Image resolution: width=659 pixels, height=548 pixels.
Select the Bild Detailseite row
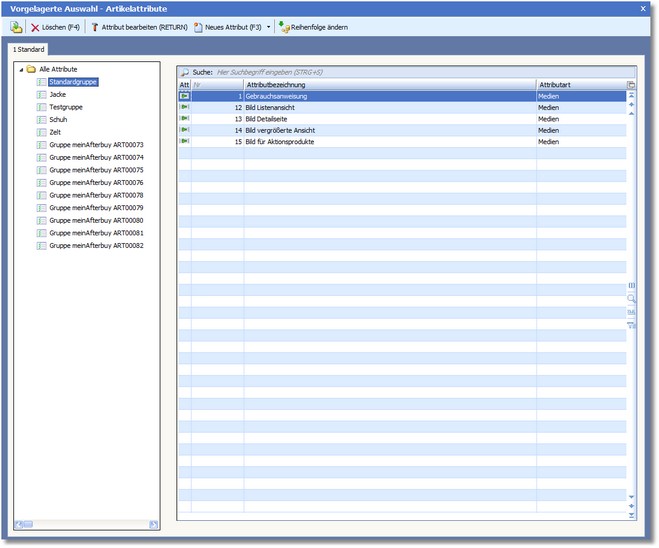click(269, 119)
